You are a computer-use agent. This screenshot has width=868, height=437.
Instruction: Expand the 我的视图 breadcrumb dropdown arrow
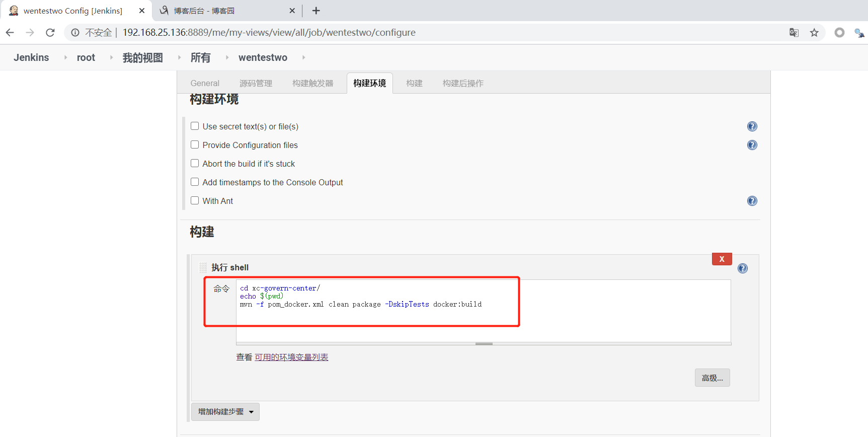179,57
